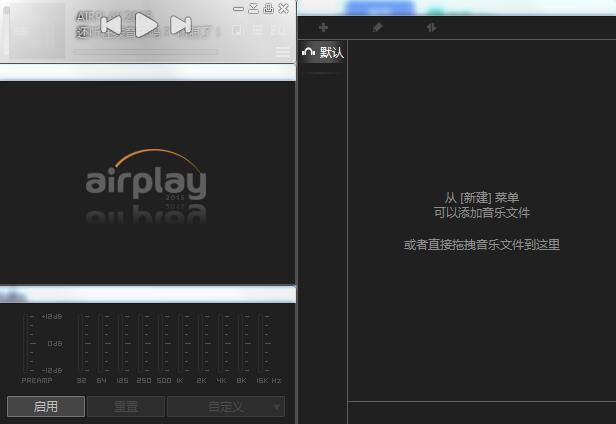Viewport: 616px width, 424px height.
Task: Switch player to mini mode
Action: [x=253, y=8]
